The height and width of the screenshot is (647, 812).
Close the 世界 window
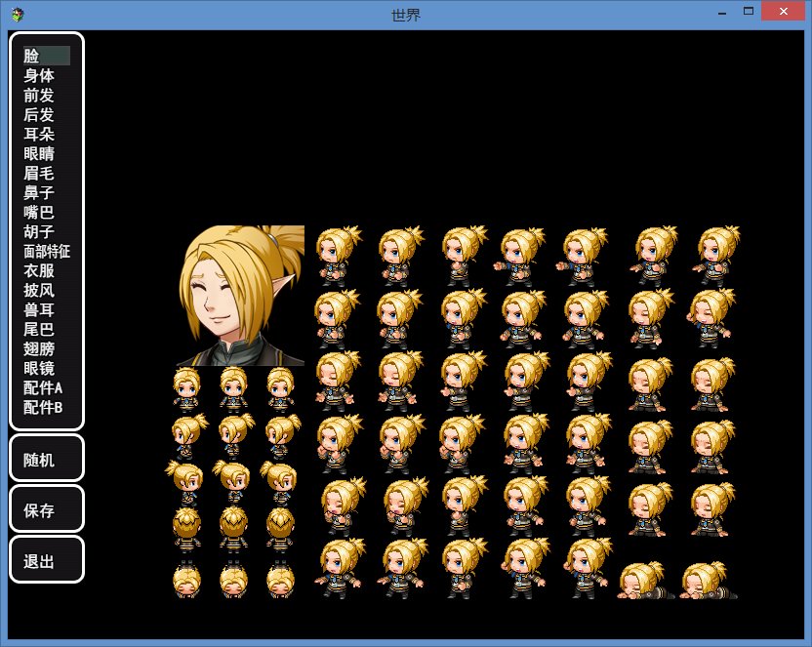point(783,12)
